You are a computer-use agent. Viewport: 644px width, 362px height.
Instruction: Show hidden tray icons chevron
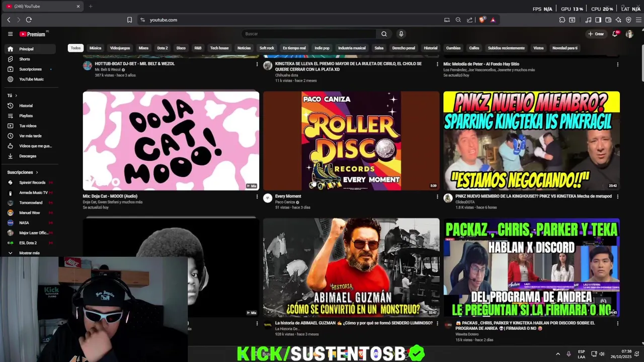click(x=557, y=354)
